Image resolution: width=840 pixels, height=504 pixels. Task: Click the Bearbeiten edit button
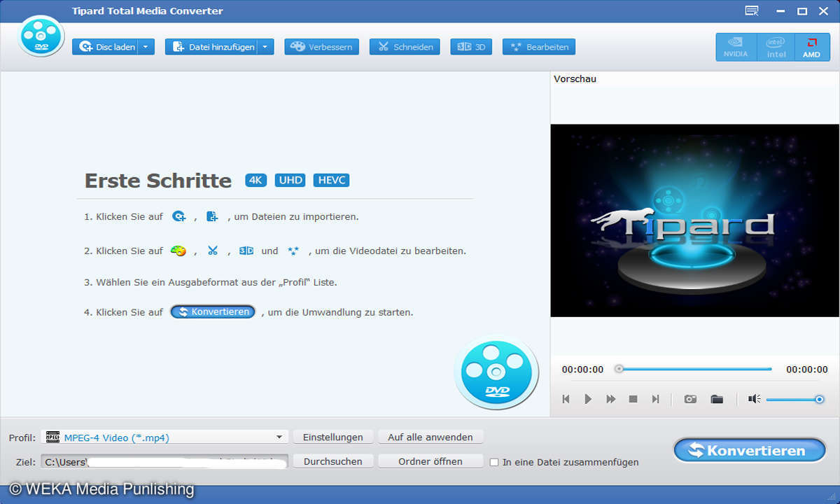(539, 47)
